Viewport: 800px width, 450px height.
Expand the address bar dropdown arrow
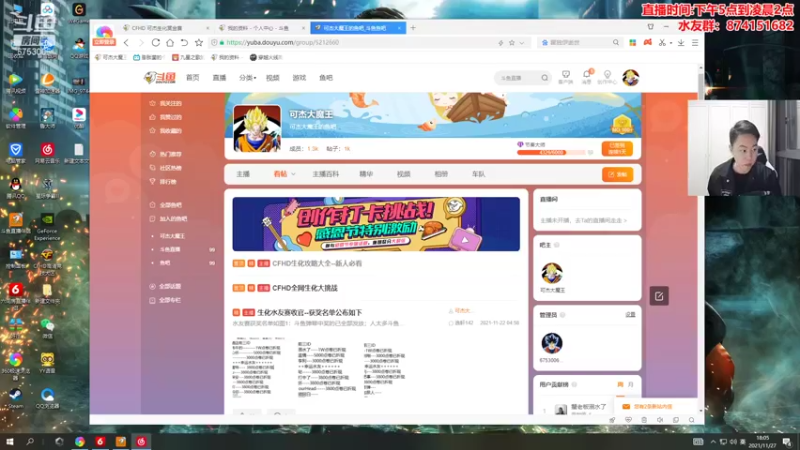point(521,43)
